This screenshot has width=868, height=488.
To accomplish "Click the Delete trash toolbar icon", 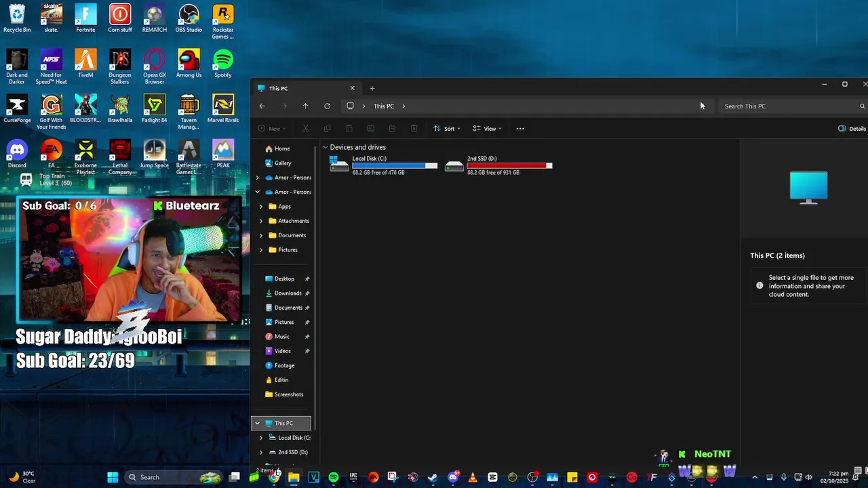I will point(414,128).
